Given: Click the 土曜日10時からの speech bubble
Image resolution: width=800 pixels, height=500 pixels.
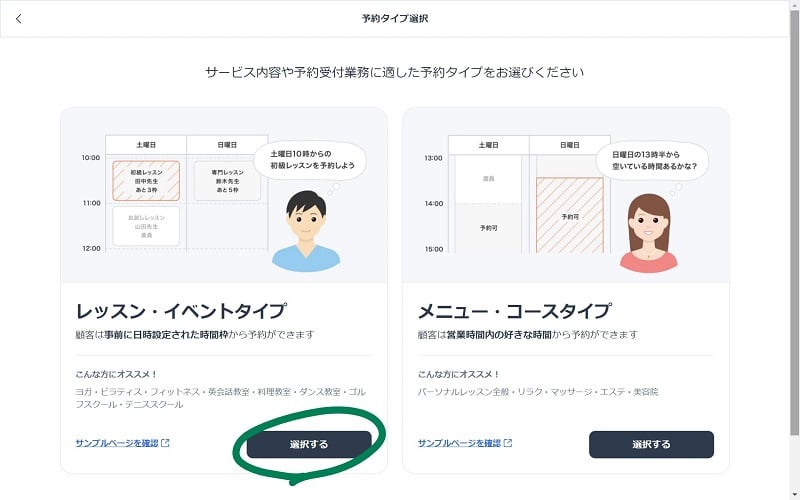Looking at the screenshot, I should click(x=310, y=160).
